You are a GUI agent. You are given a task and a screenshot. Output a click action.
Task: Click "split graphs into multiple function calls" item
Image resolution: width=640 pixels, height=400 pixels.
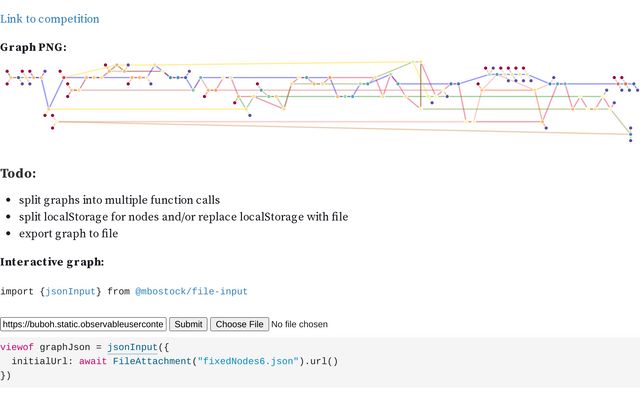click(x=119, y=200)
